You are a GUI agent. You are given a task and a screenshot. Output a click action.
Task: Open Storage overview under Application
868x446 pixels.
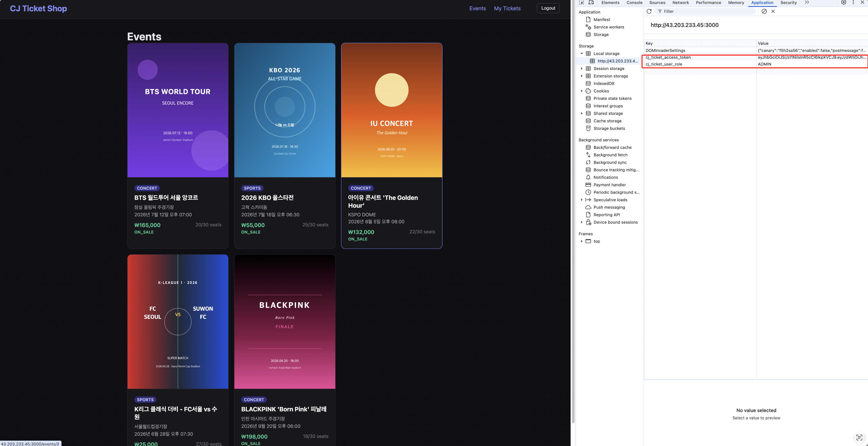[601, 34]
